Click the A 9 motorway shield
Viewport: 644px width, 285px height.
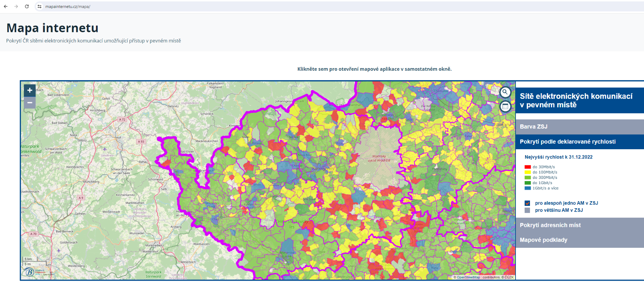(81, 198)
